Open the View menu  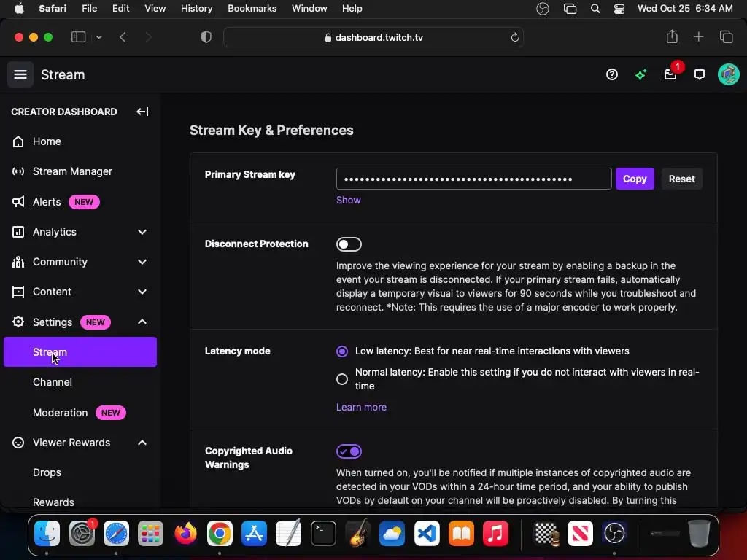[x=155, y=9]
